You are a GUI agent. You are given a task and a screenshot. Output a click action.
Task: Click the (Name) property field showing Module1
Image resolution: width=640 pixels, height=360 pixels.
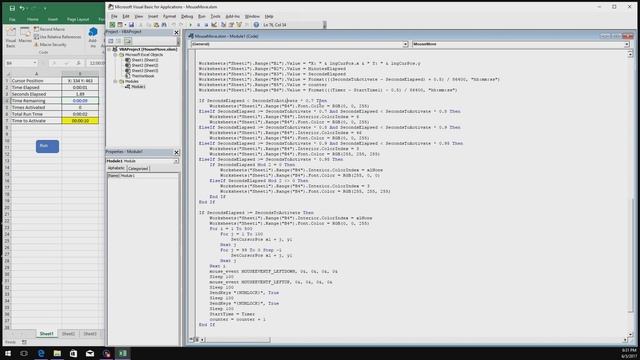point(149,176)
